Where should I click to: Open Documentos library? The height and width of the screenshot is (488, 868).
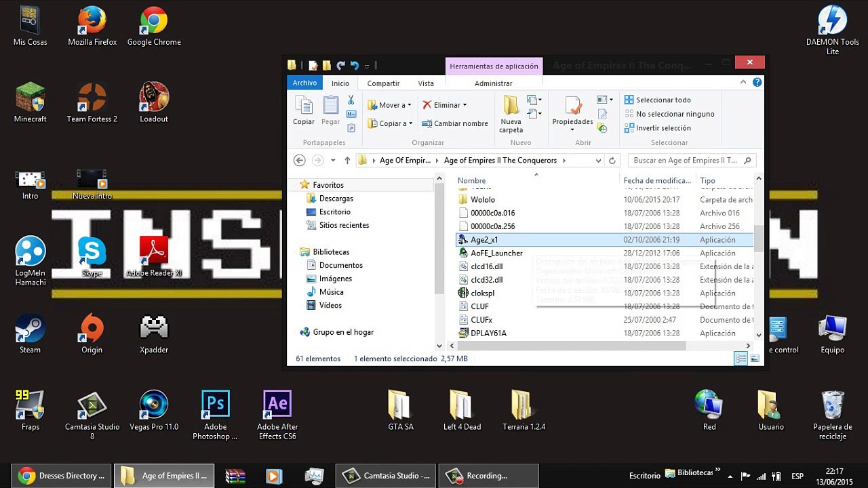coord(335,265)
